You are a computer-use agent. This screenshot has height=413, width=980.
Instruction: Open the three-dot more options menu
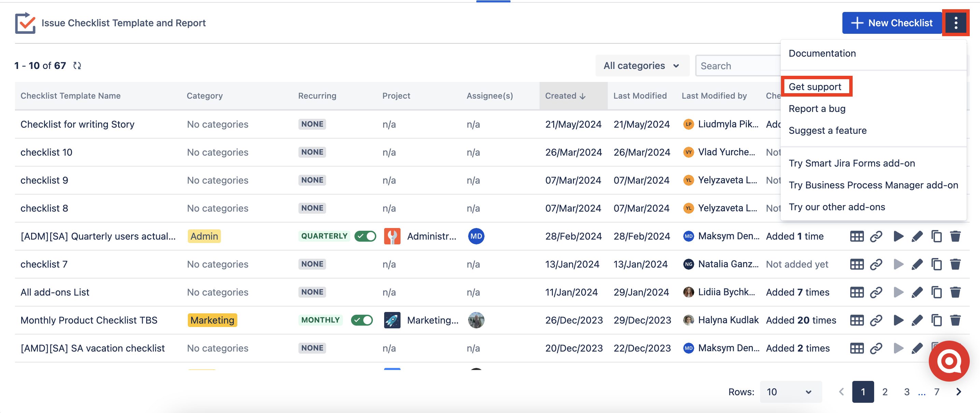pyautogui.click(x=955, y=23)
